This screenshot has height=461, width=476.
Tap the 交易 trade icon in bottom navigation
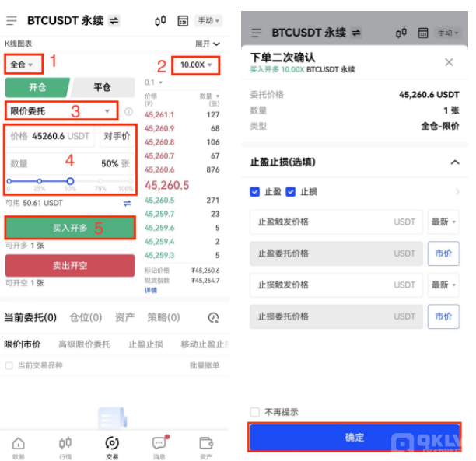112,445
